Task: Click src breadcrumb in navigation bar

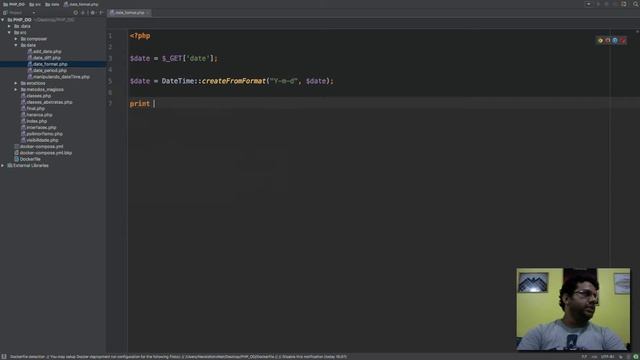Action: (35, 4)
